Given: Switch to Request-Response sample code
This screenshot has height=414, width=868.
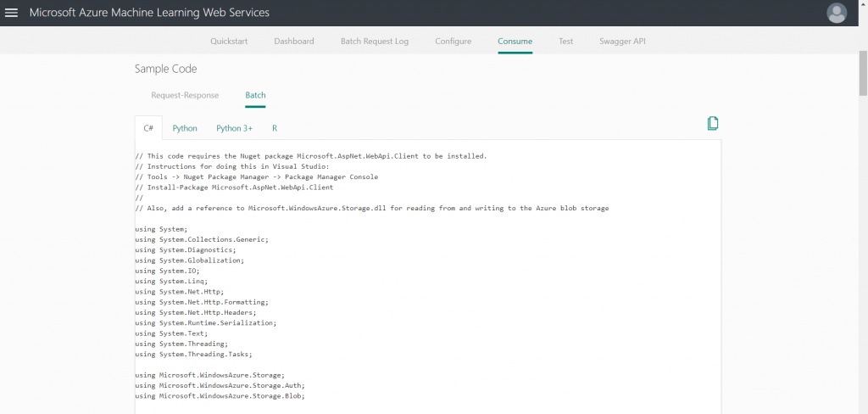Looking at the screenshot, I should coord(185,95).
